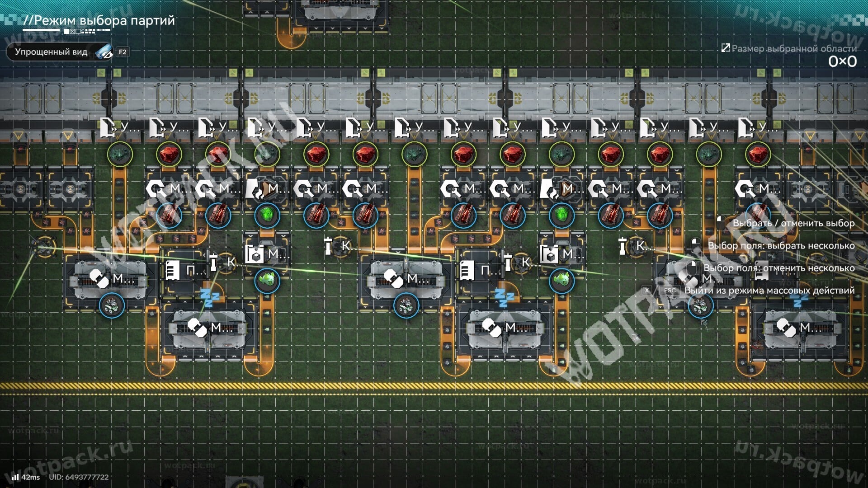Click Выйти из режима массовых действий

(769, 291)
